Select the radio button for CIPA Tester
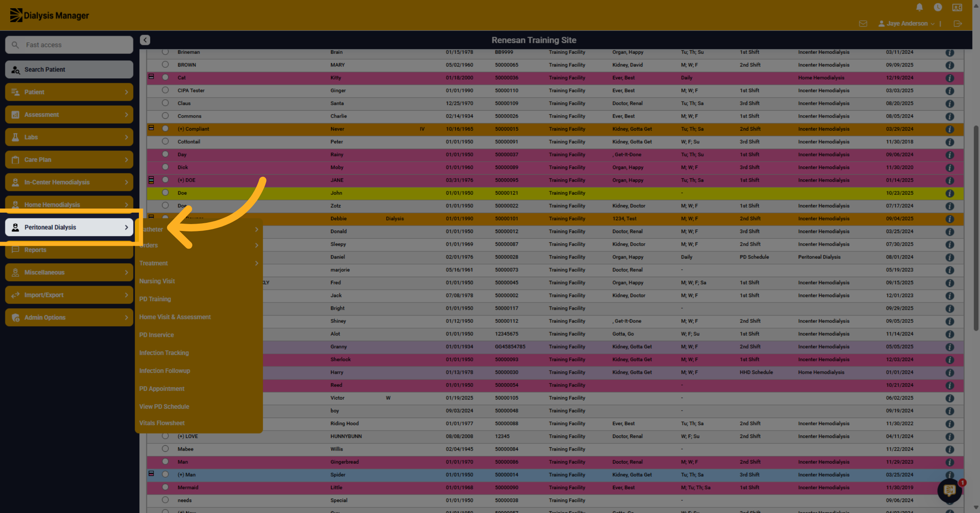Viewport: 980px width, 513px height. [165, 90]
